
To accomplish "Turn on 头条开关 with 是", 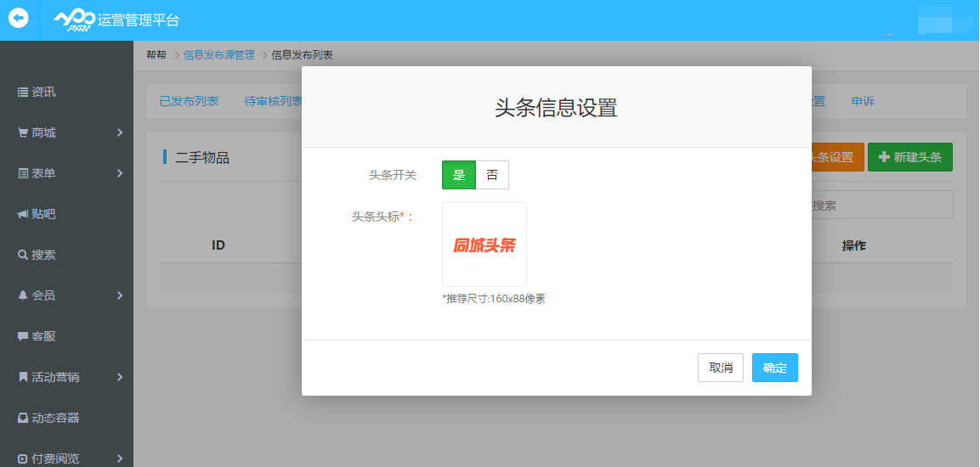I will [459, 175].
